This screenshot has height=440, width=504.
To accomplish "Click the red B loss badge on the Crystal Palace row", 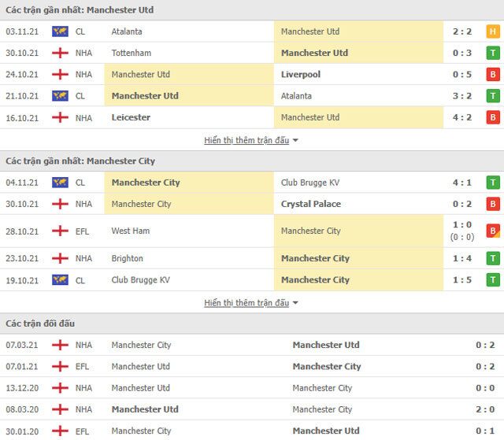I will (x=493, y=204).
